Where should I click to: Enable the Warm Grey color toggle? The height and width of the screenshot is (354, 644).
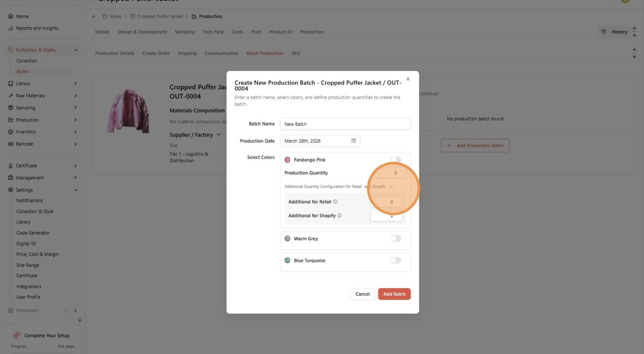[x=396, y=239]
